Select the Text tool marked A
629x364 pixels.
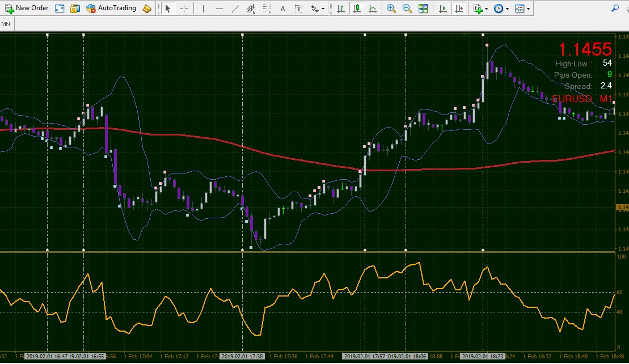point(283,8)
